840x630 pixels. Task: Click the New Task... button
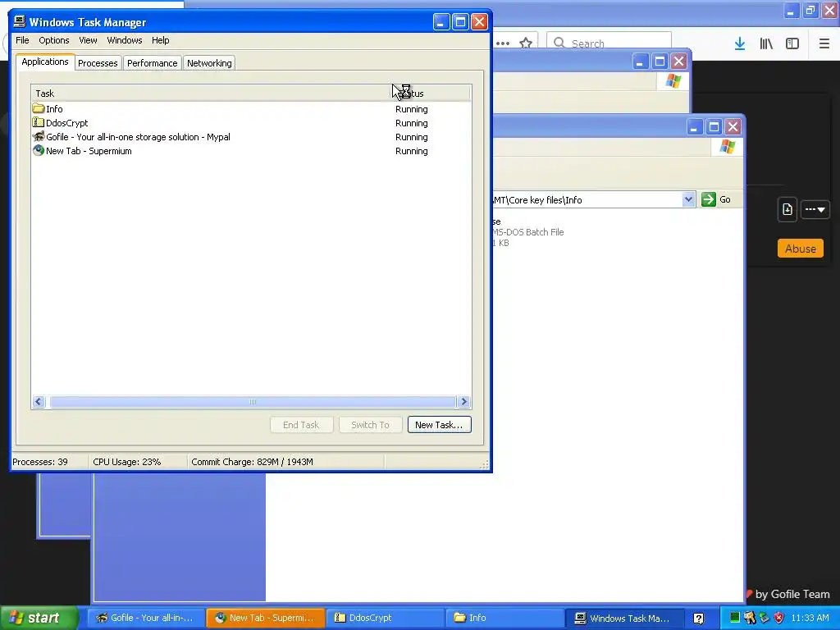[440, 425]
